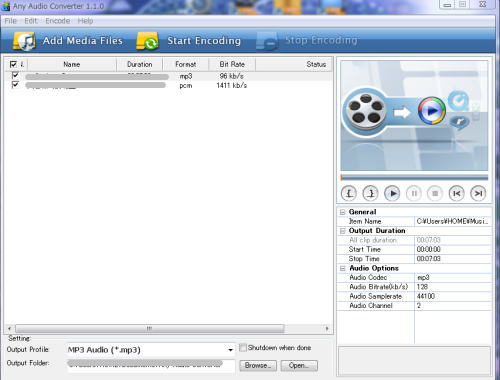Viewport: 500px width, 380px height.
Task: Uncheck the pcm file row checkbox
Action: tap(15, 84)
